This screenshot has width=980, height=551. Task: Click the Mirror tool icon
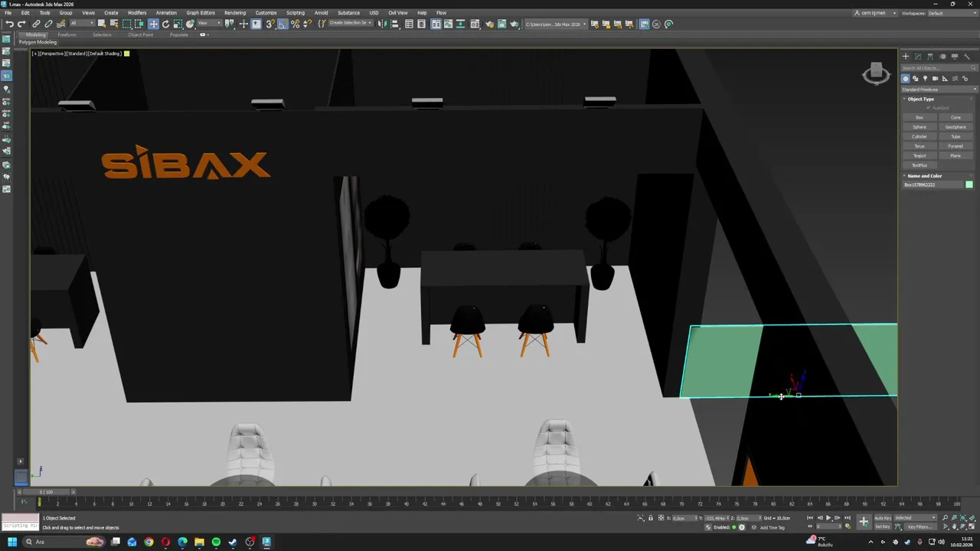pos(381,24)
